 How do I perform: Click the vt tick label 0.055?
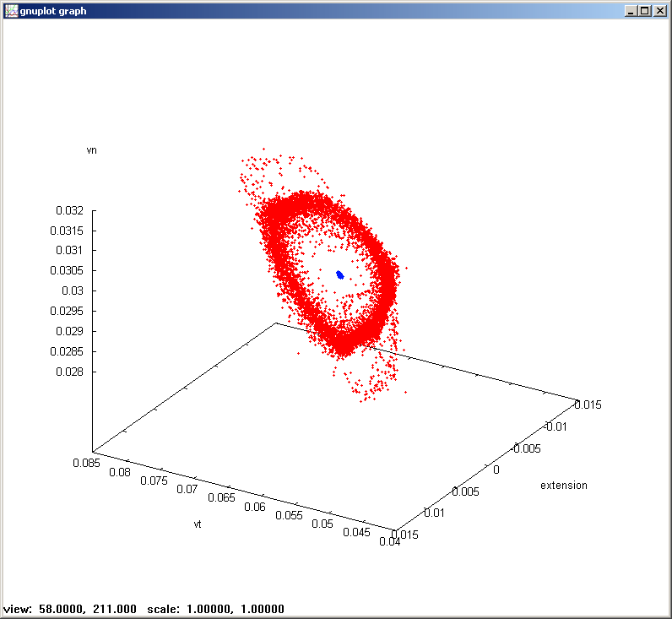point(290,515)
